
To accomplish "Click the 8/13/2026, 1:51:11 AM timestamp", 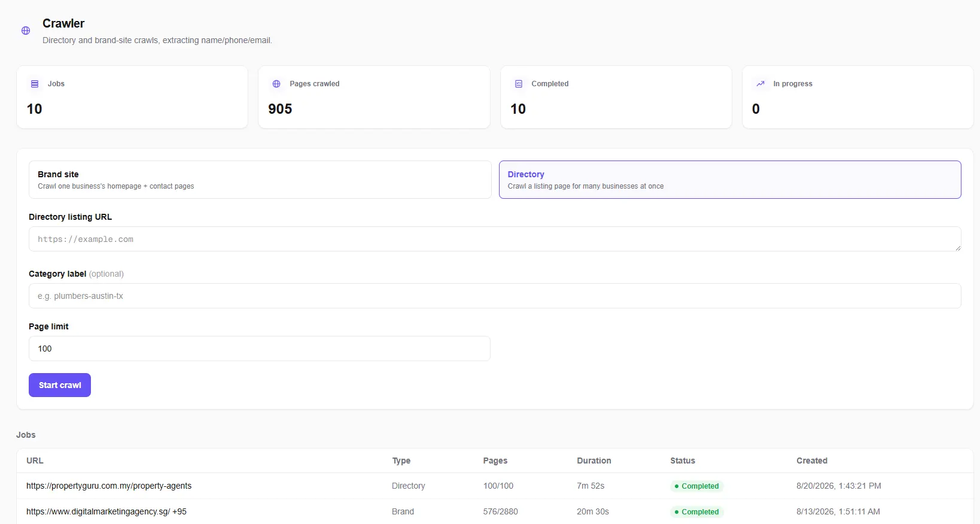I will coord(838,511).
